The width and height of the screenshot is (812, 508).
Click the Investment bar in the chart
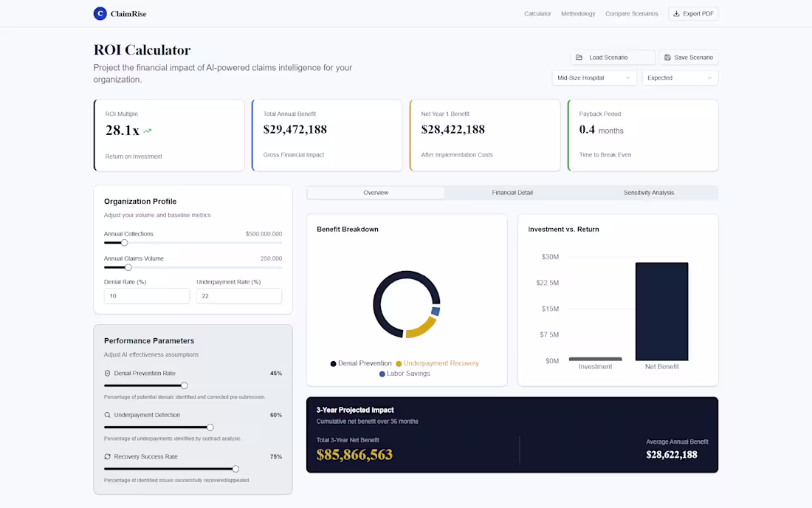(595, 359)
